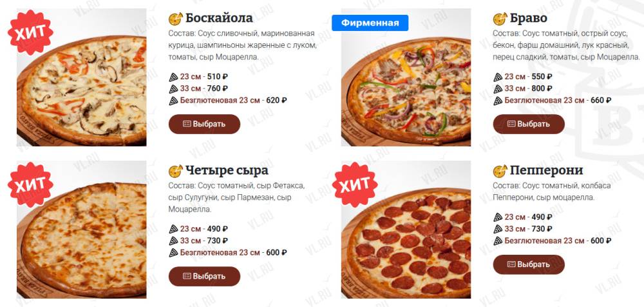Click slice icon for Пепперони 23 см

click(x=498, y=217)
